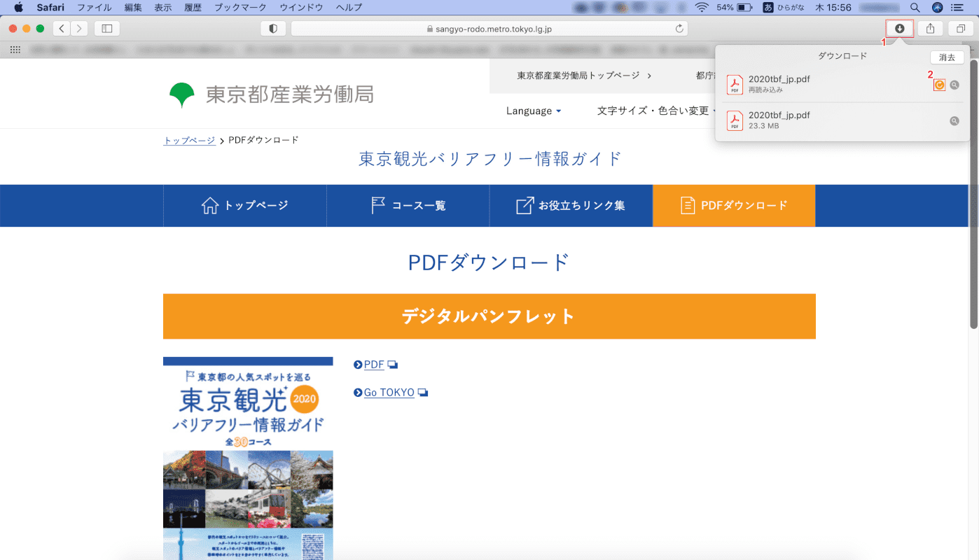The image size is (979, 560).
Task: Click 東京観光バリアフリー情報ガイド title
Action: click(x=490, y=159)
